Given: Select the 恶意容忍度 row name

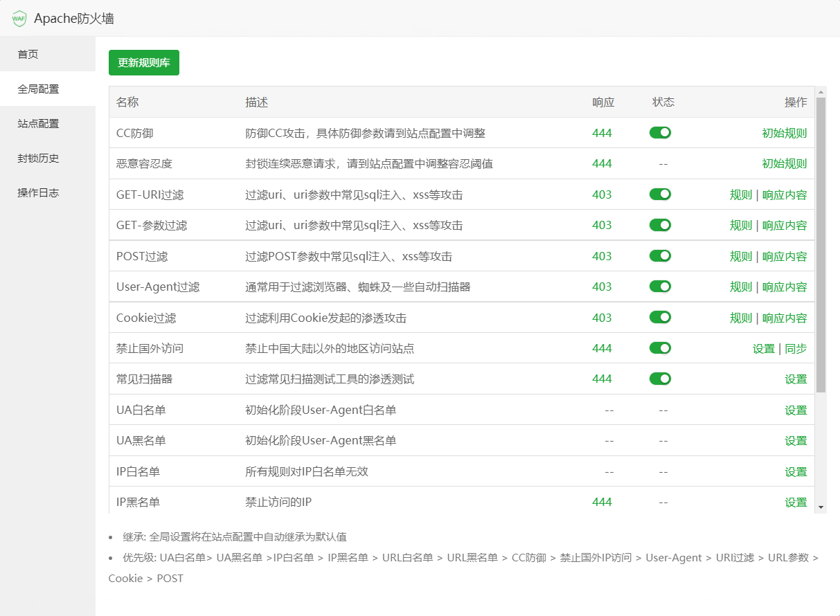Looking at the screenshot, I should [144, 164].
